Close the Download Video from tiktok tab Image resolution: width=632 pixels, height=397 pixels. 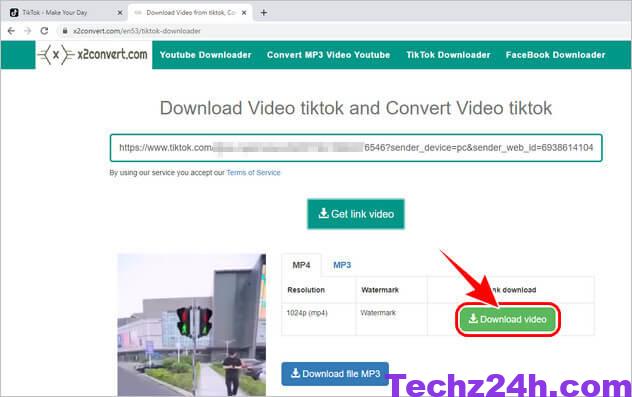tap(244, 12)
